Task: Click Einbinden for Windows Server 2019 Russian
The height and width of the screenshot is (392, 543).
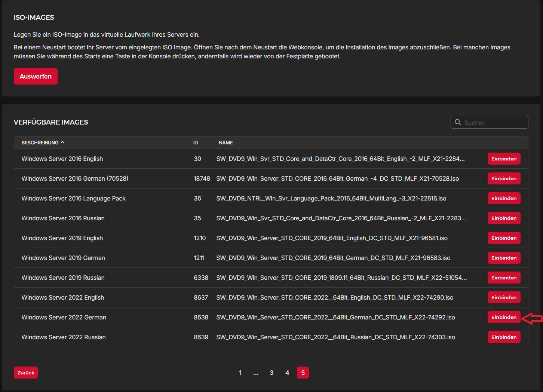Action: [x=504, y=278]
